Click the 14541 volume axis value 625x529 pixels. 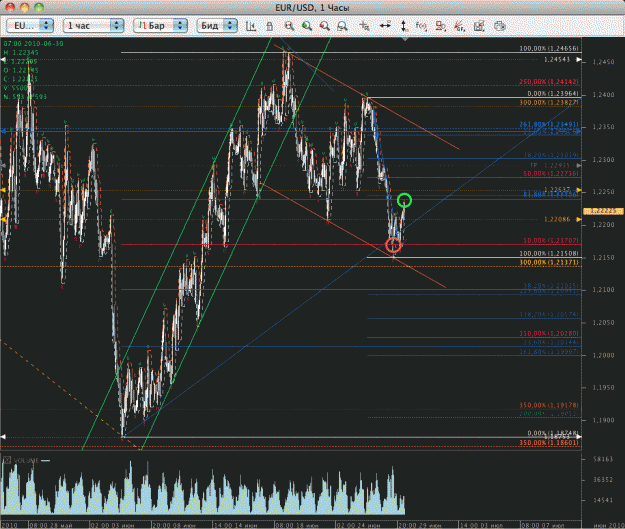coord(603,500)
